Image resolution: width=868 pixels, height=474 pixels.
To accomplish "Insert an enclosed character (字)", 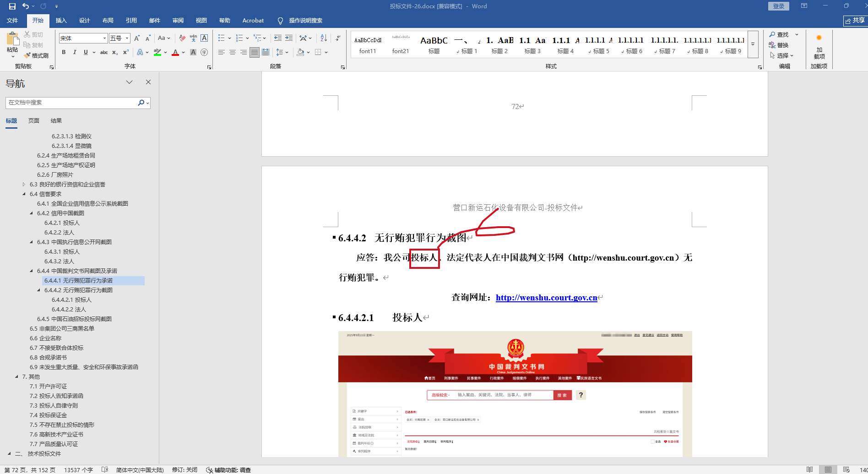I will [x=204, y=52].
